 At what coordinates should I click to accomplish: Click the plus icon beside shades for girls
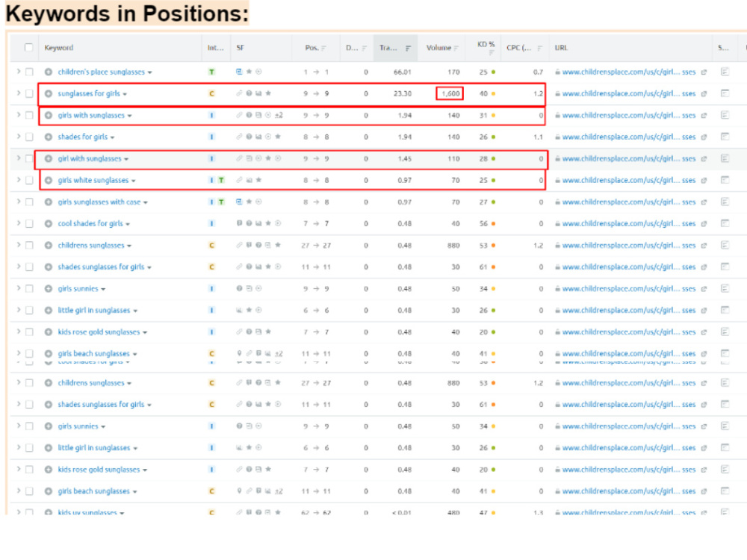48,137
